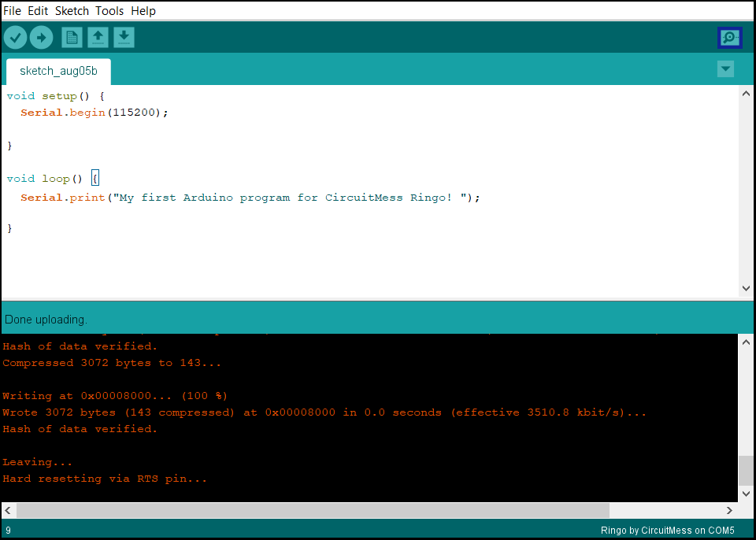Click editor scrollbar up arrow

point(746,94)
